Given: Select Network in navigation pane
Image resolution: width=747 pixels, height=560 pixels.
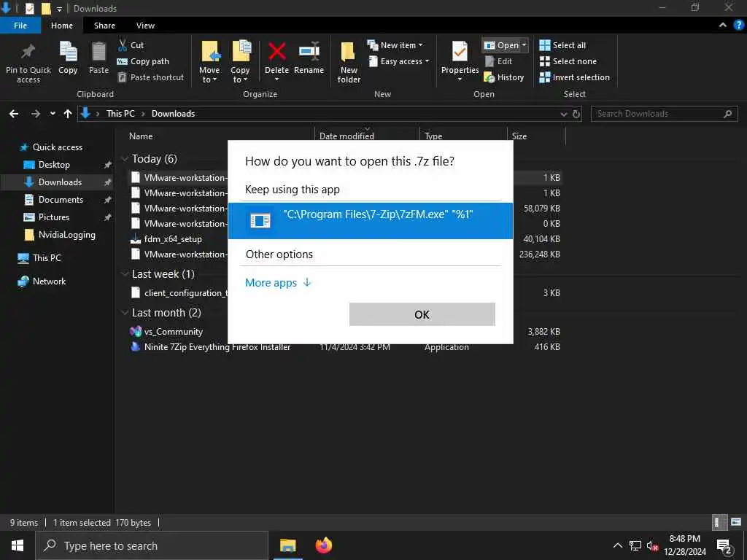Looking at the screenshot, I should [x=49, y=281].
